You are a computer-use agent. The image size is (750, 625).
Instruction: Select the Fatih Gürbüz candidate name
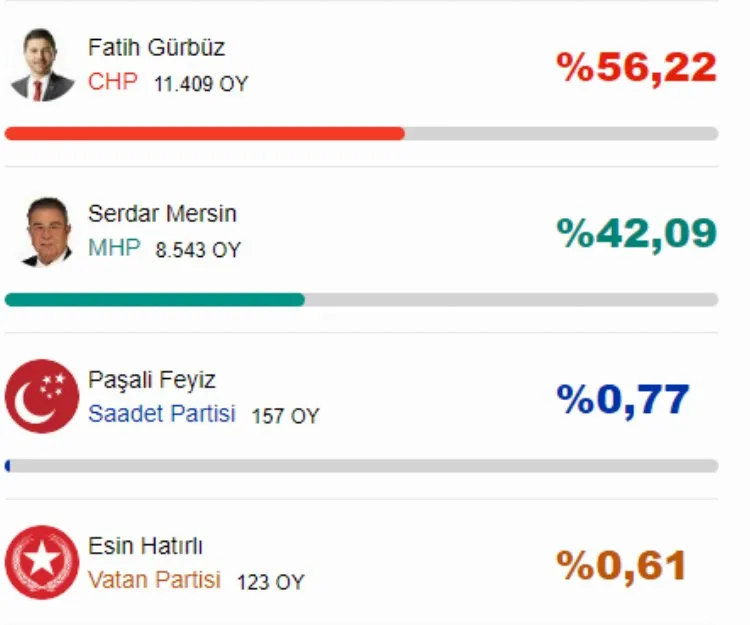coord(156,47)
